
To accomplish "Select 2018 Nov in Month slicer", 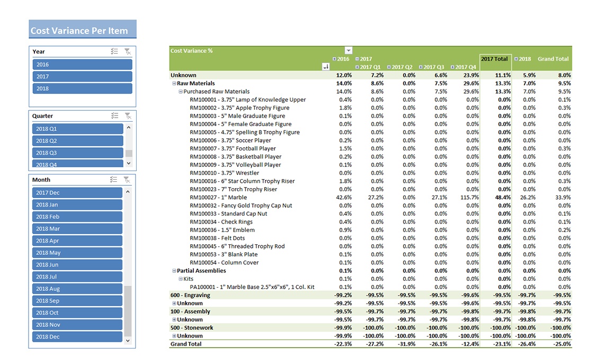I will pyautogui.click(x=77, y=325).
